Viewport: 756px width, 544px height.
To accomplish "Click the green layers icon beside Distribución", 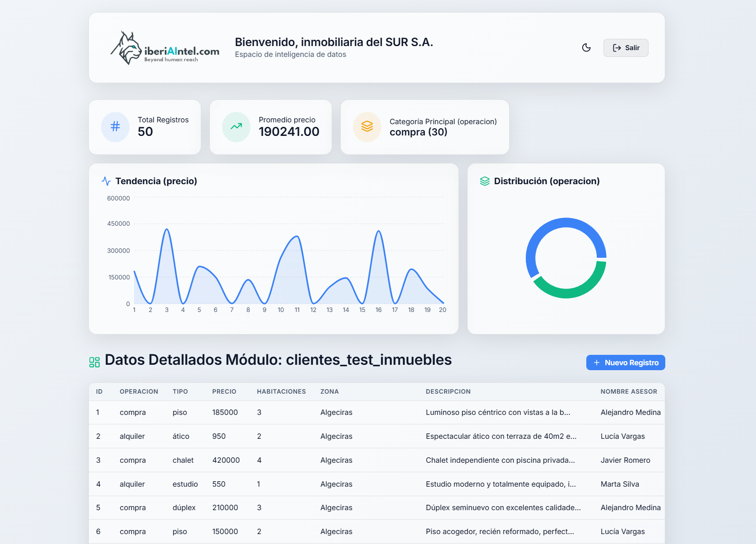I will (485, 181).
